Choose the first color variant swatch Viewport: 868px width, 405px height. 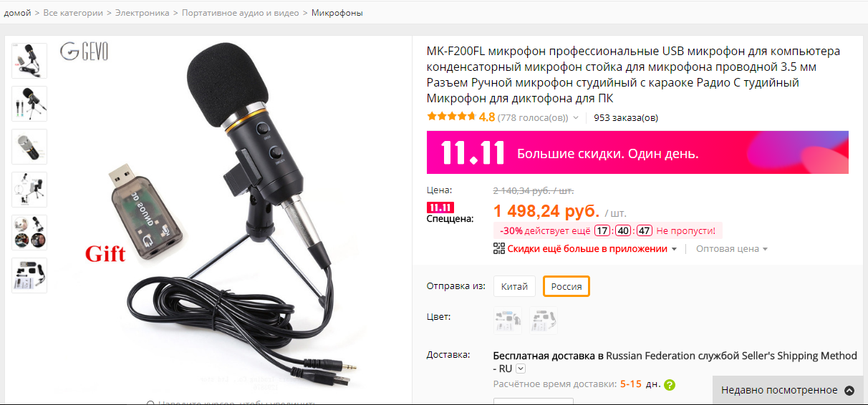tap(508, 321)
